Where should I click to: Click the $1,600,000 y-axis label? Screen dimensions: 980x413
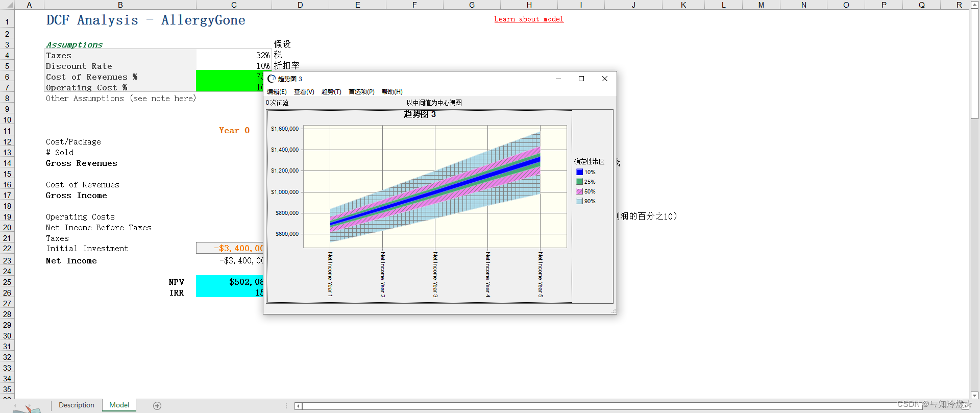point(285,129)
